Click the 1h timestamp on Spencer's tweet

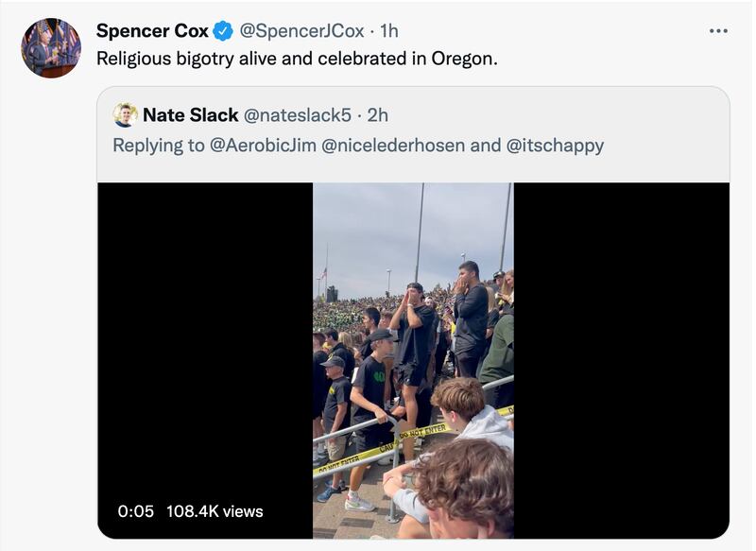point(389,29)
